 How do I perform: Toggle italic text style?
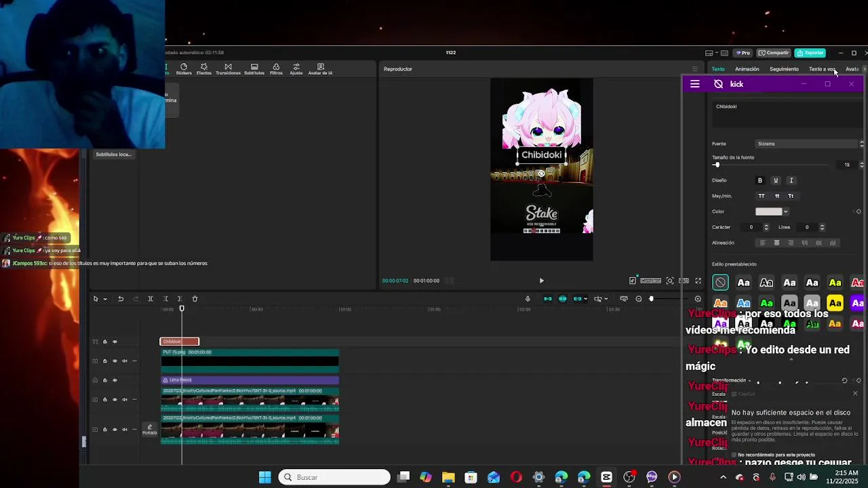pyautogui.click(x=791, y=180)
